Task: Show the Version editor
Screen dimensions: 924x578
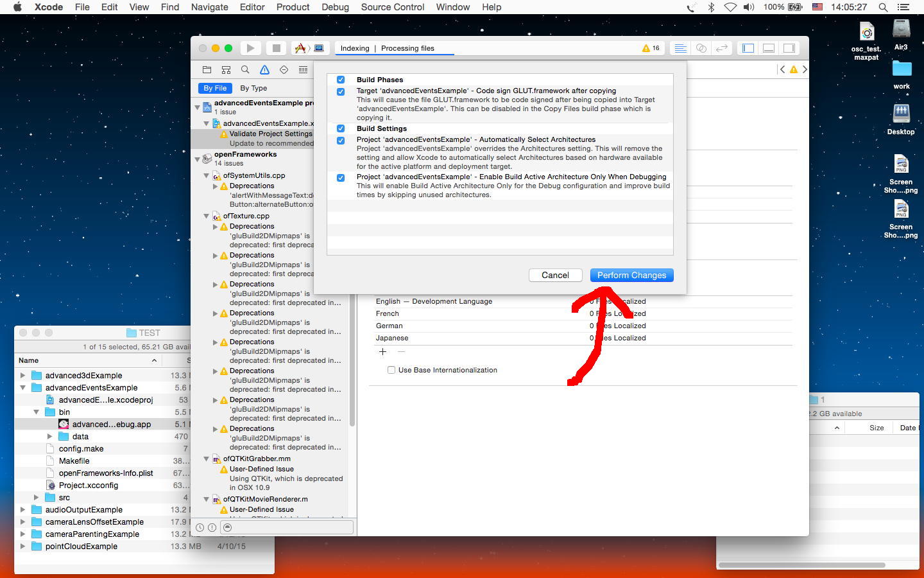Action: tap(722, 48)
